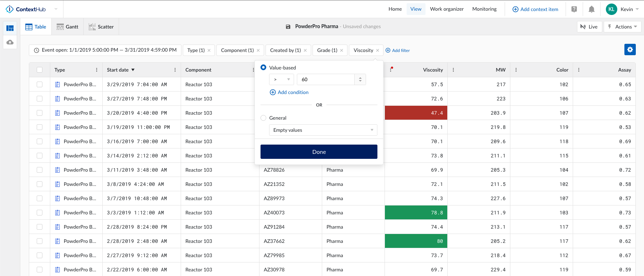Screen dimensions: 644x276
Task: Open Component column options menu
Action: [x=253, y=70]
